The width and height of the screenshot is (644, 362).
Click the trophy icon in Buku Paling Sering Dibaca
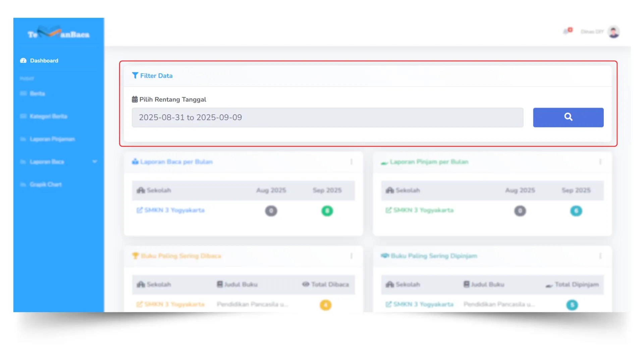pyautogui.click(x=135, y=256)
